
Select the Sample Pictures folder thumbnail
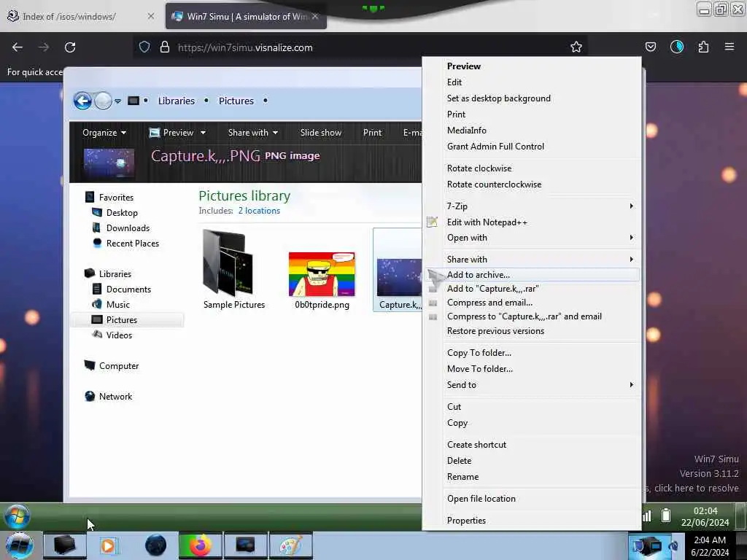pos(234,270)
